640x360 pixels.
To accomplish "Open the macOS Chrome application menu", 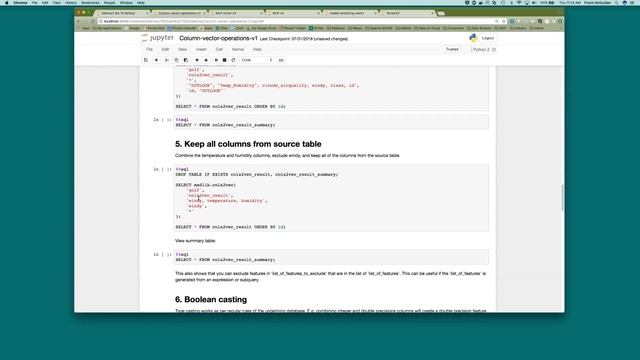I will click(20, 3).
